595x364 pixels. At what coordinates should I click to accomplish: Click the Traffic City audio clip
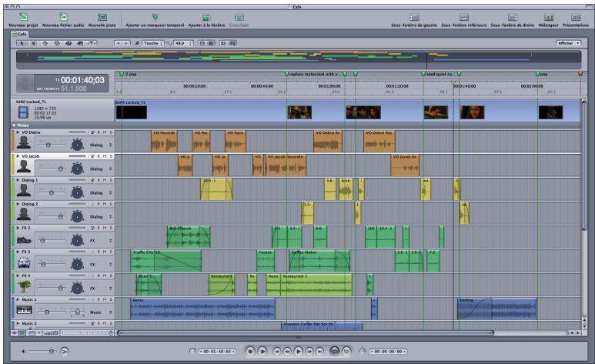165,261
